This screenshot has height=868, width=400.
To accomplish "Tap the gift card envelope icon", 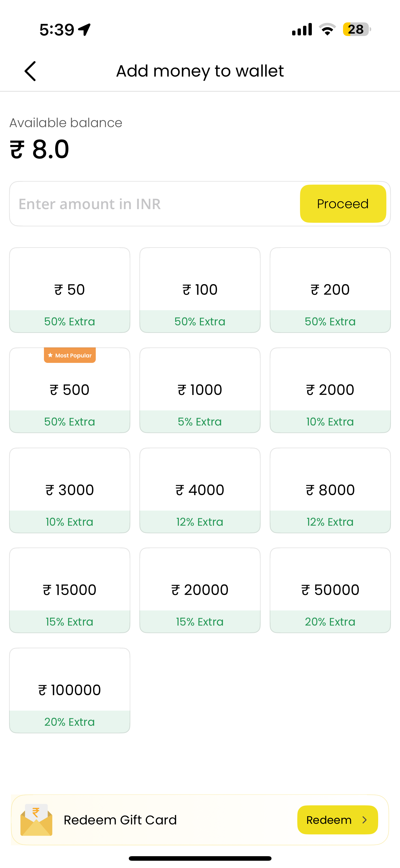I will (x=36, y=820).
